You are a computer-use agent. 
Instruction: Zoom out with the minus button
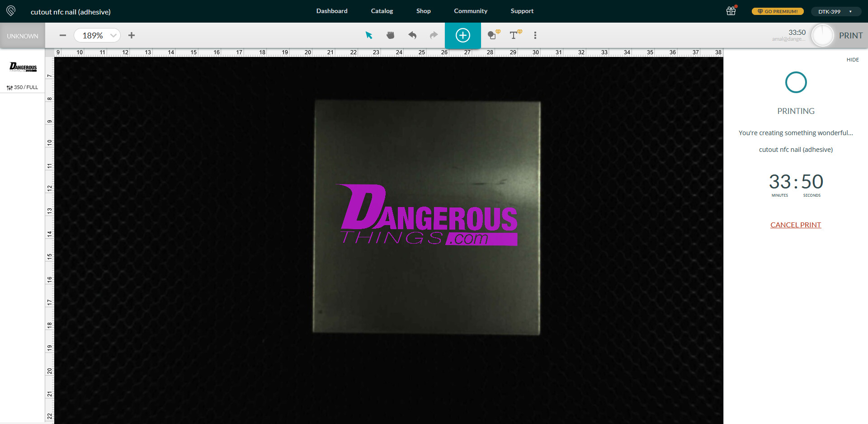[63, 35]
